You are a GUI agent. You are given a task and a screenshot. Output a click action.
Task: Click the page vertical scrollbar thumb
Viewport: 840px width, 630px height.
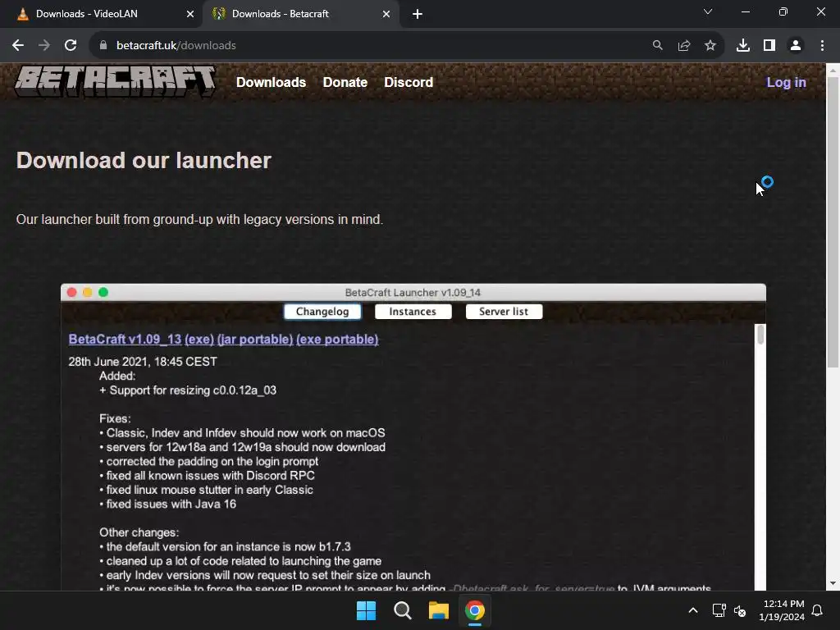(833, 222)
